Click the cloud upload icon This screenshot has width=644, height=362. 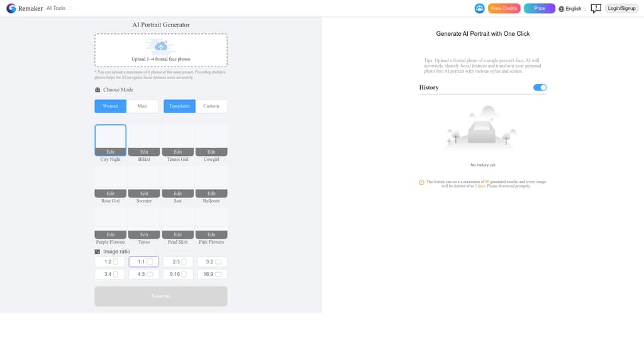pyautogui.click(x=161, y=46)
